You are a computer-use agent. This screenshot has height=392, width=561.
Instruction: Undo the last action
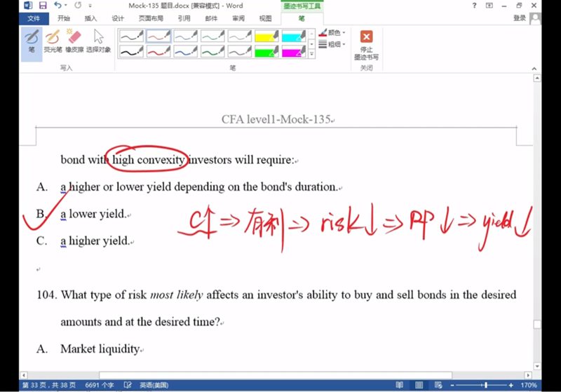coord(58,6)
